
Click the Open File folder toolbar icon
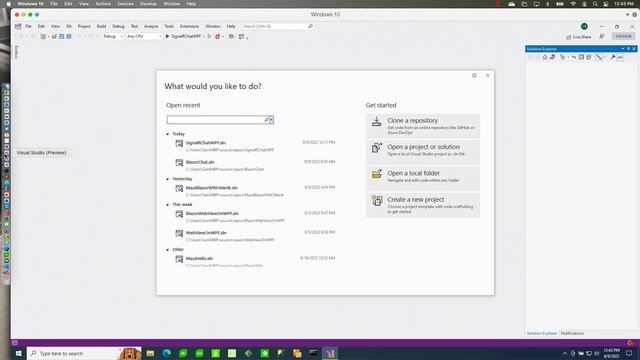pos(54,36)
